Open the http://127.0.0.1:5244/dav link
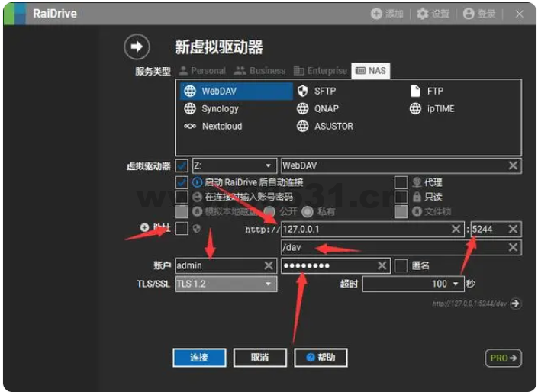The height and width of the screenshot is (392, 538). pos(470,304)
